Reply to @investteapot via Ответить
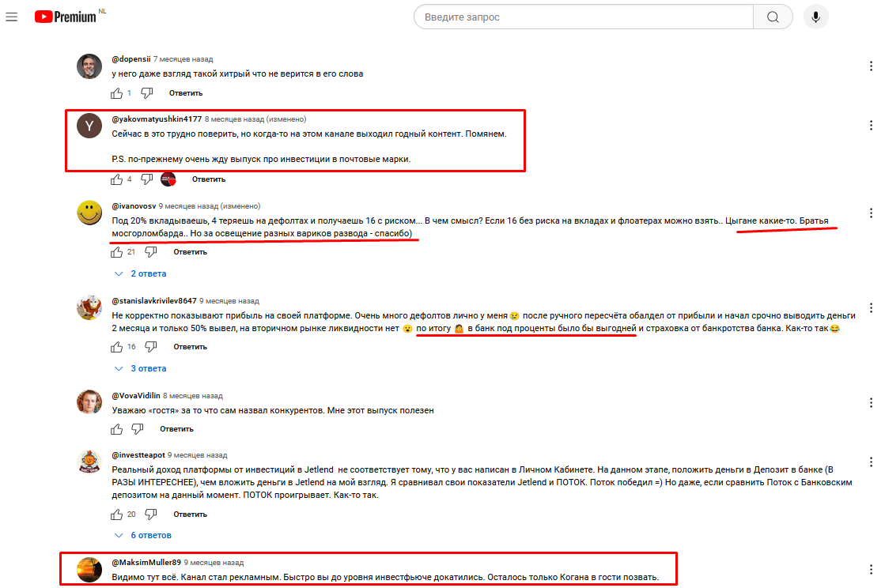This screenshot has height=588, width=885. tap(190, 514)
